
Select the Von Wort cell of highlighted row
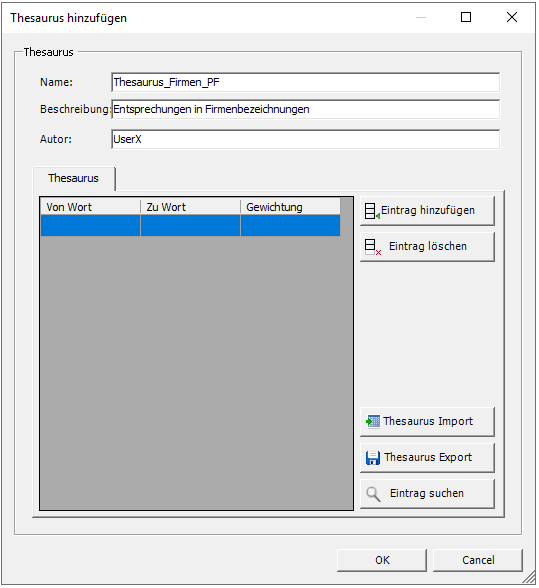90,226
